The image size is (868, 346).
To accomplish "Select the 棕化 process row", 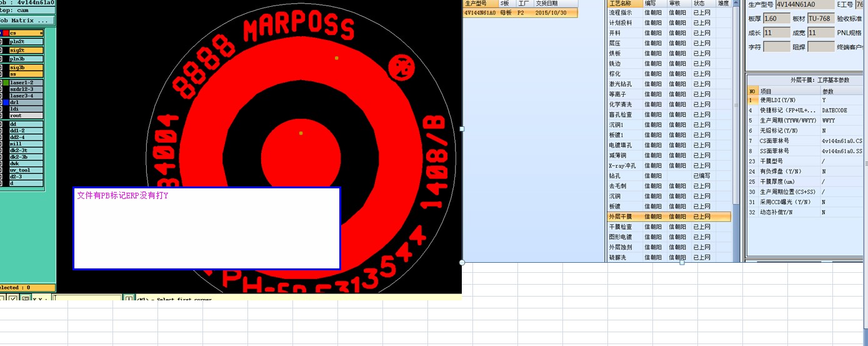I will (x=669, y=74).
